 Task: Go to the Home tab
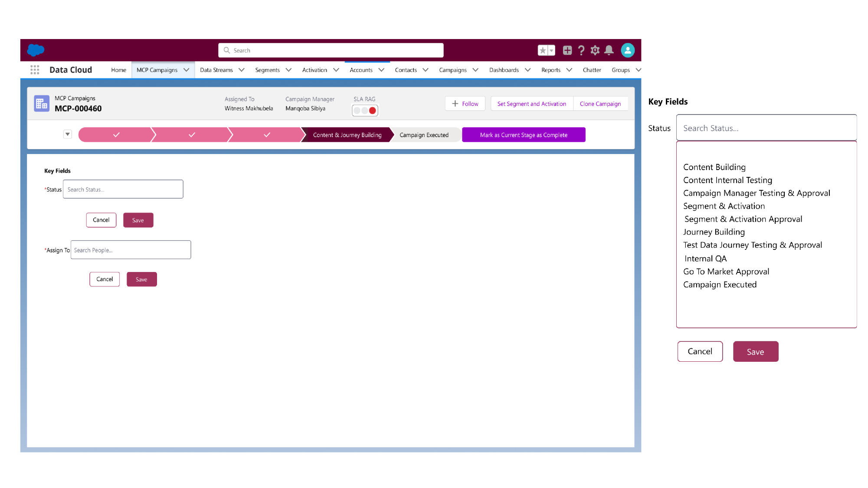pyautogui.click(x=118, y=70)
